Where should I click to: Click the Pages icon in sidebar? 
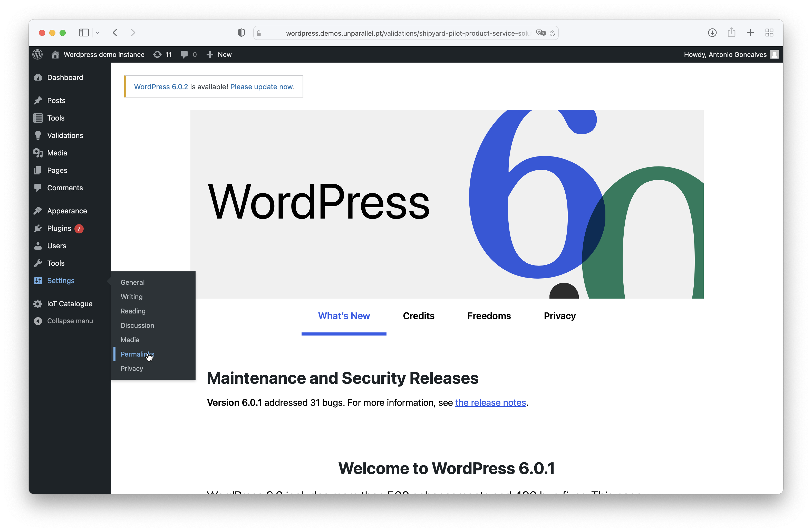pyautogui.click(x=38, y=170)
